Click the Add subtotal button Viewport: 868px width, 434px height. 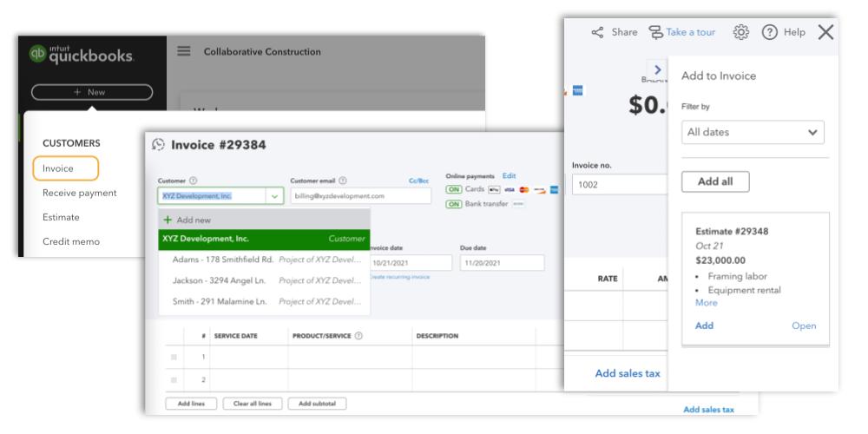point(317,404)
